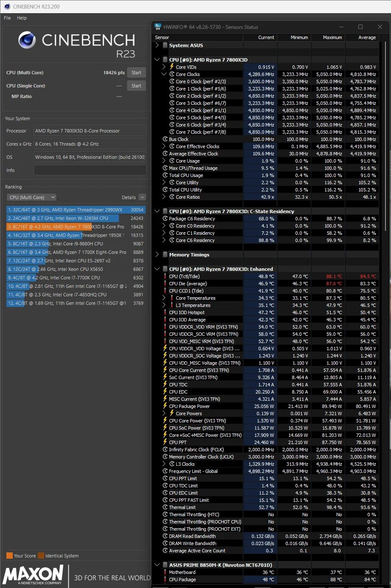Image resolution: width=391 pixels, height=588 pixels.
Task: Click the DRAM Read Bandwidth icon
Action: click(x=165, y=536)
